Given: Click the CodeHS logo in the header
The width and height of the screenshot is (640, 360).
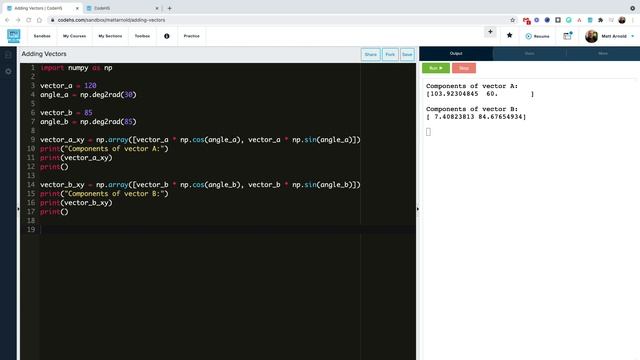Looking at the screenshot, I should coord(13,36).
